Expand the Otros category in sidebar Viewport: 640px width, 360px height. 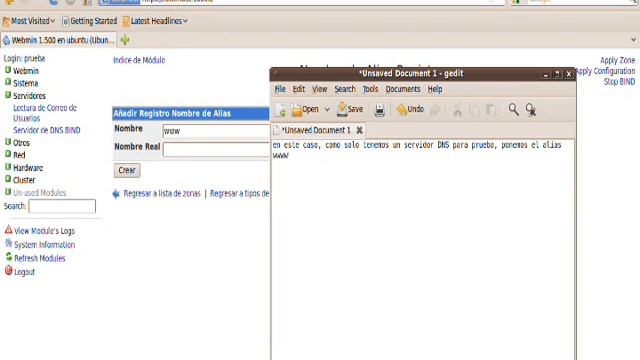pos(21,143)
